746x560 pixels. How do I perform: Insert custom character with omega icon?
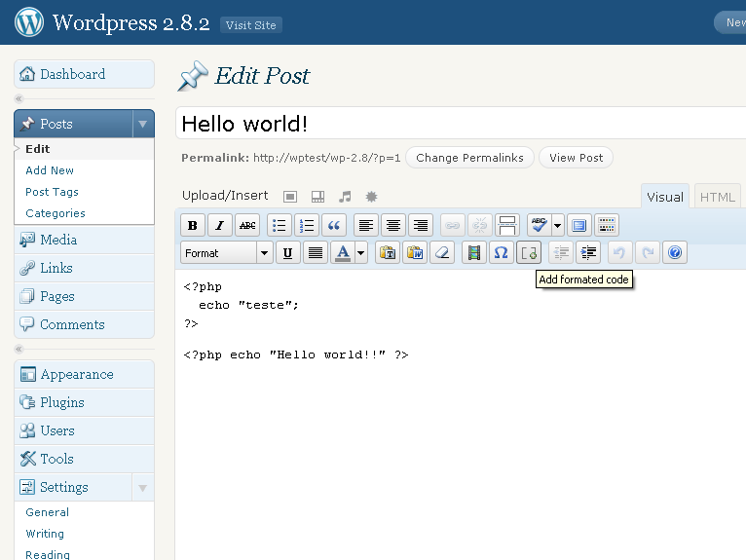502,253
